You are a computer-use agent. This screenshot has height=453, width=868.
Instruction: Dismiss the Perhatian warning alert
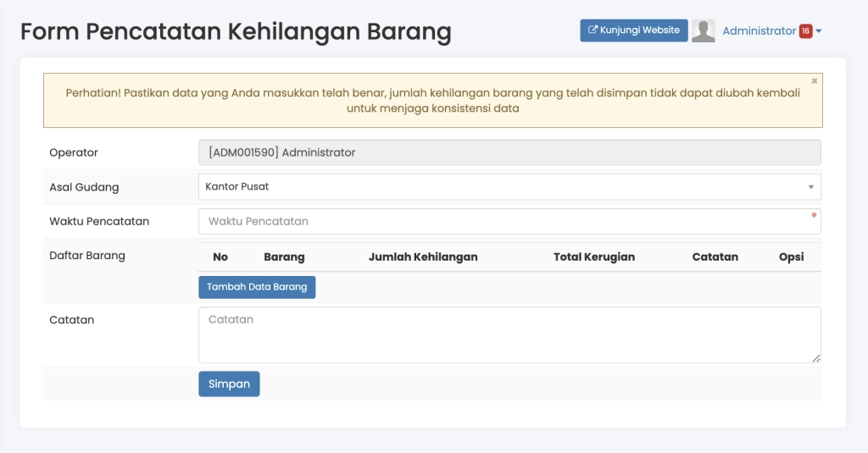click(x=815, y=81)
